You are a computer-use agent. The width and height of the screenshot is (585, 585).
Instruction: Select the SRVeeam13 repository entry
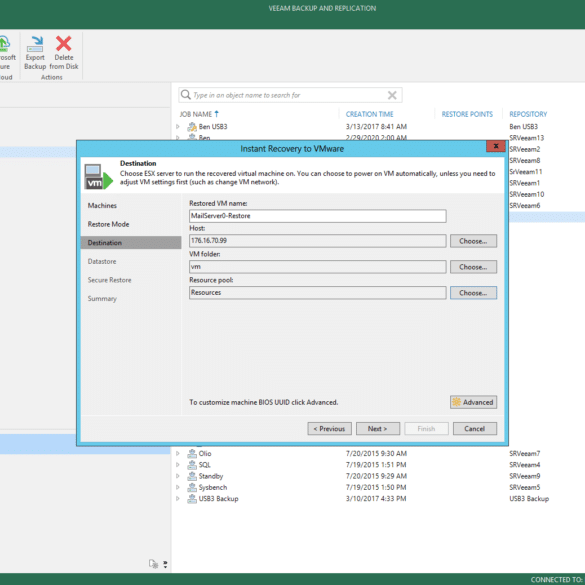[x=526, y=138]
